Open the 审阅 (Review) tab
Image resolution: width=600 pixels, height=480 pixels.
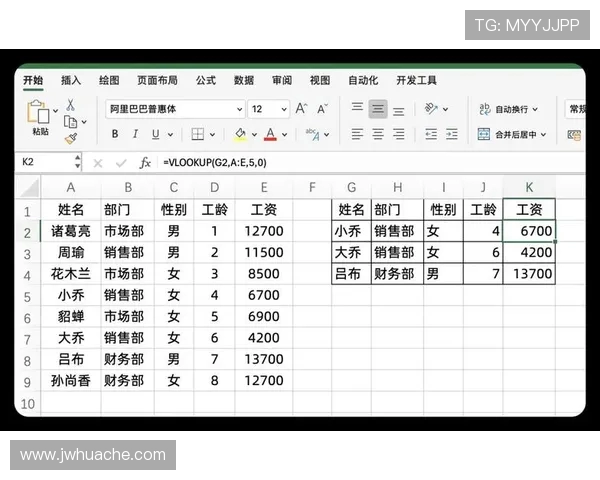coord(282,80)
